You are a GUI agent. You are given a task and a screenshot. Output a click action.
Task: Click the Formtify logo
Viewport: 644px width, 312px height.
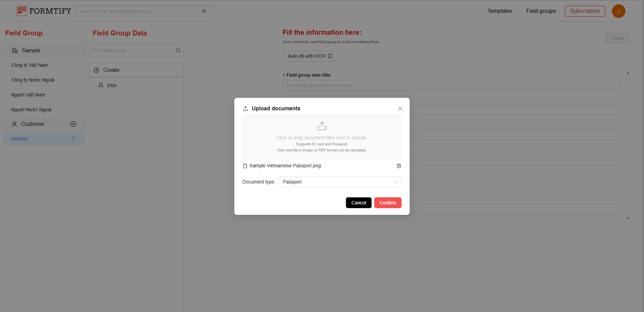pos(44,11)
